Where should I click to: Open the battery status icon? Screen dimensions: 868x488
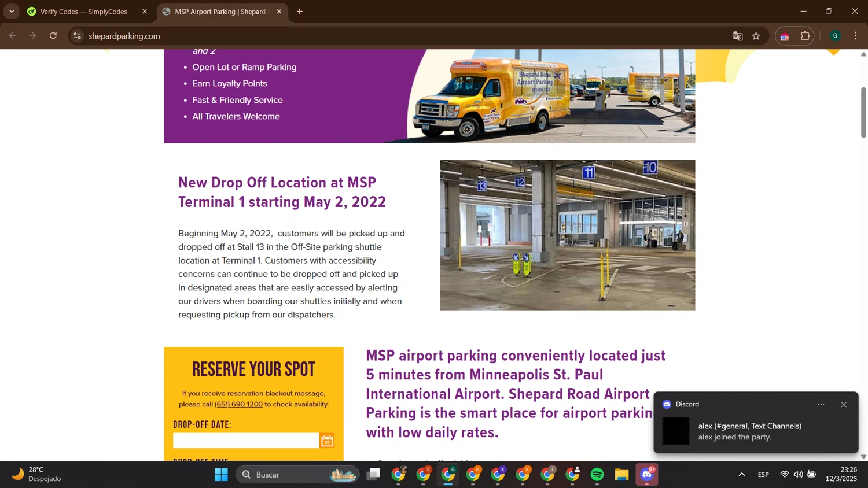pyautogui.click(x=812, y=475)
